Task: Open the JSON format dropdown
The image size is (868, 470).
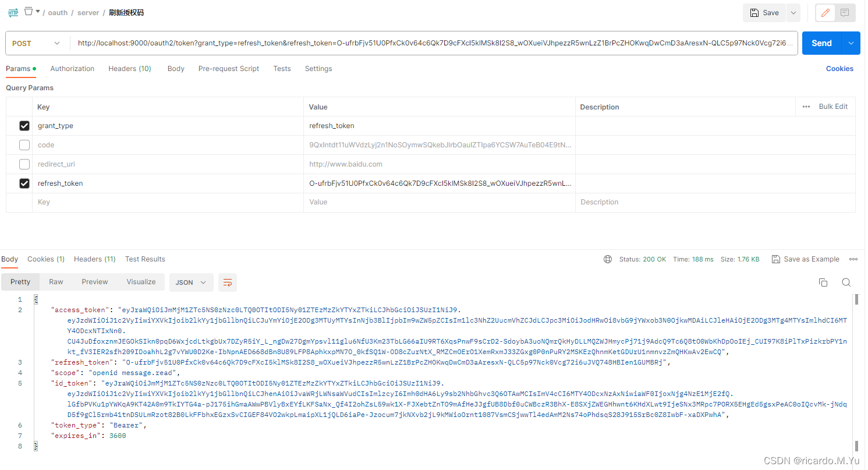Action: pyautogui.click(x=192, y=282)
